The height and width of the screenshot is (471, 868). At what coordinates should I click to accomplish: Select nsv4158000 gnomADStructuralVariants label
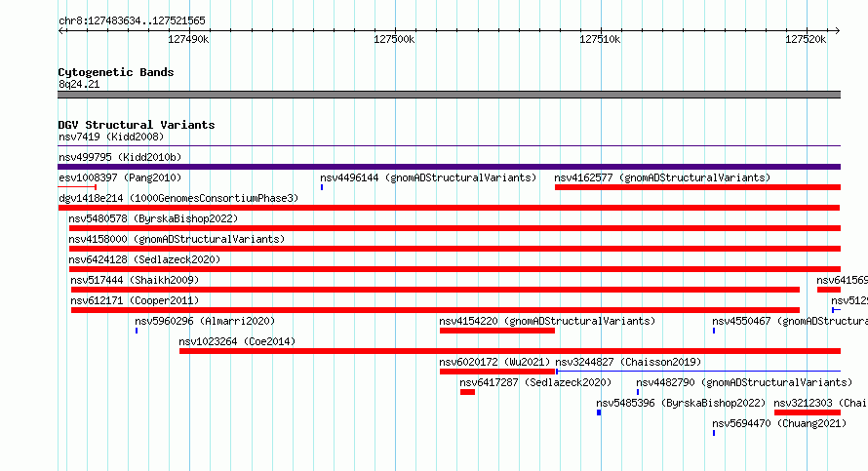point(177,239)
